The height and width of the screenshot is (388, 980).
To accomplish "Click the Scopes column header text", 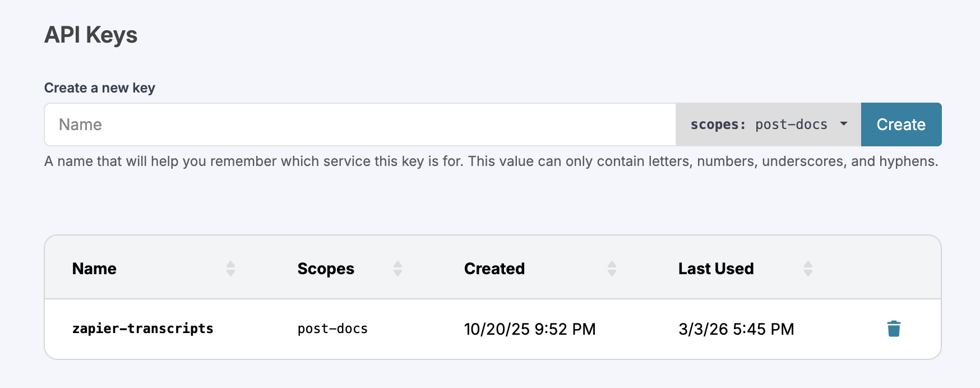I will click(326, 269).
